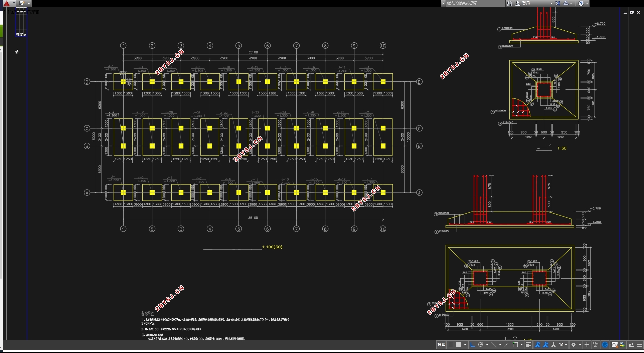This screenshot has height=353, width=644.
Task: Open the viewport [-] controls label
Action: pyautogui.click(x=7, y=12)
